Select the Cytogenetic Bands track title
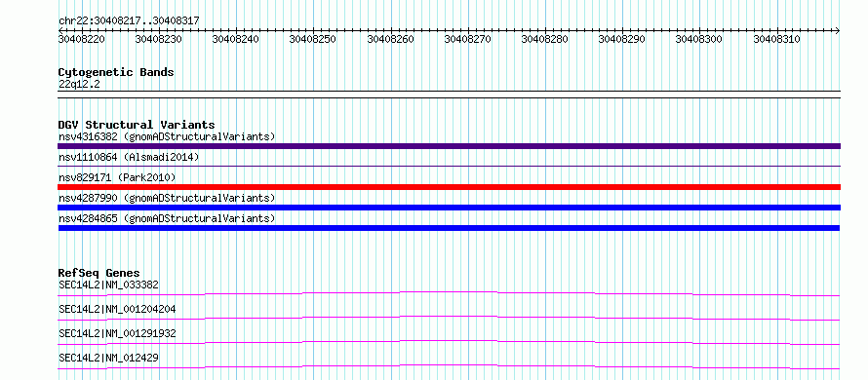The height and width of the screenshot is (380, 868). coord(116,72)
